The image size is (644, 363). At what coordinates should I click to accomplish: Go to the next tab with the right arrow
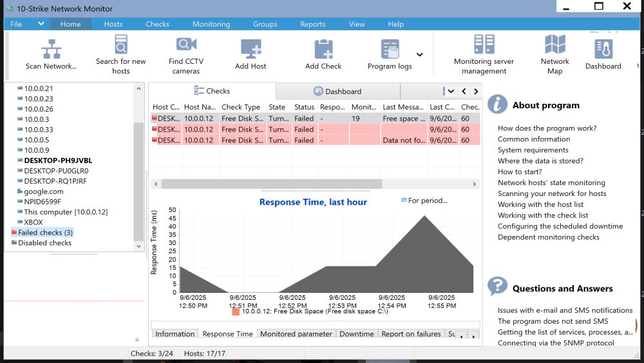pos(476,92)
